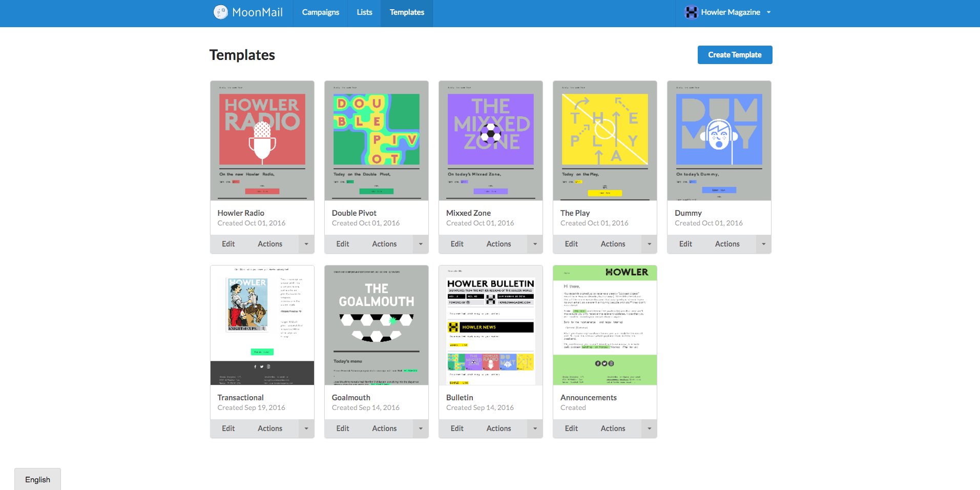The width and height of the screenshot is (980, 490).
Task: Open the Goalmouth template thumbnail
Action: (x=377, y=325)
